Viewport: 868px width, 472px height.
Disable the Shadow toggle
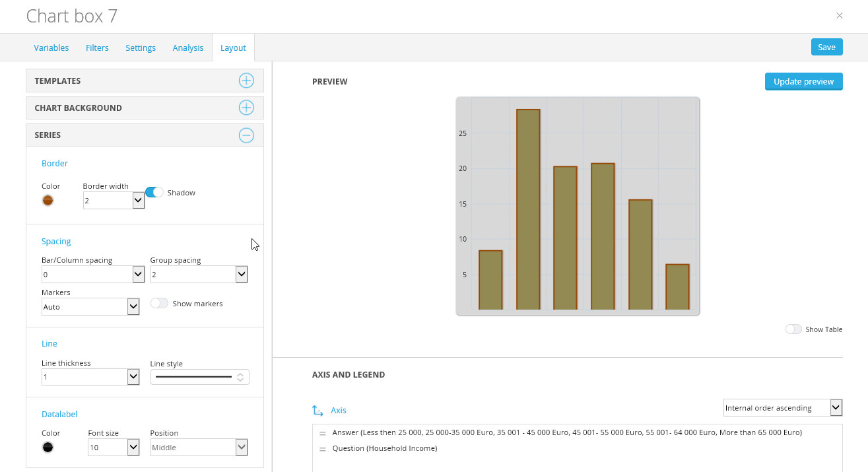154,192
